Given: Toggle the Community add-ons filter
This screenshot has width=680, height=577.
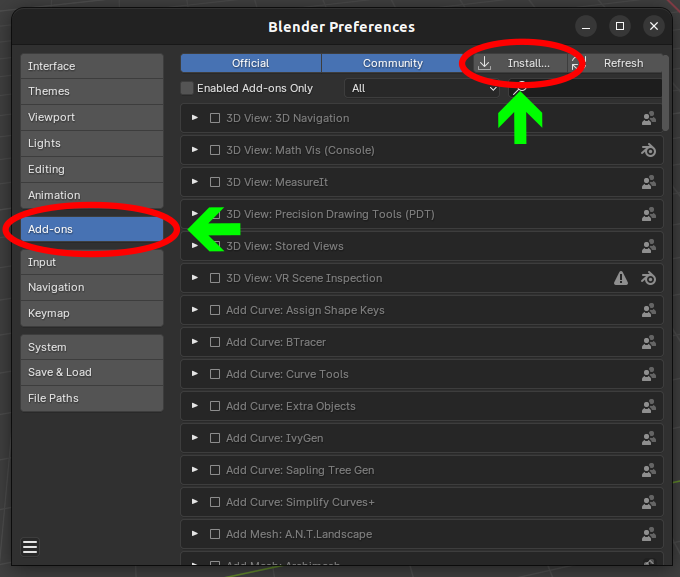Looking at the screenshot, I should click(392, 63).
